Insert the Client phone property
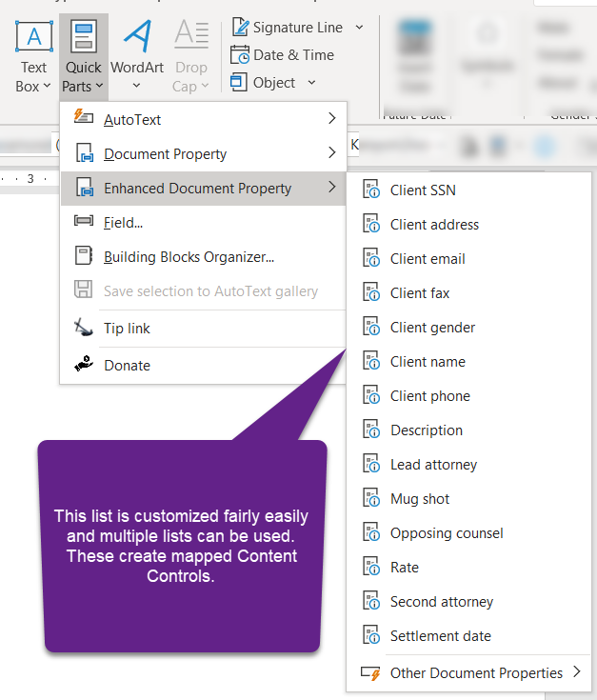Image resolution: width=597 pixels, height=700 pixels. point(469,396)
